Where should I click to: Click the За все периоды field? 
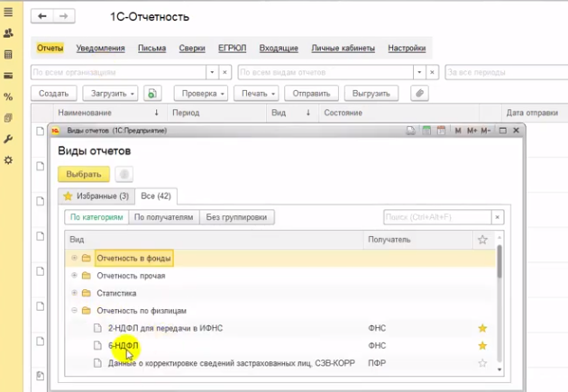[507, 72]
